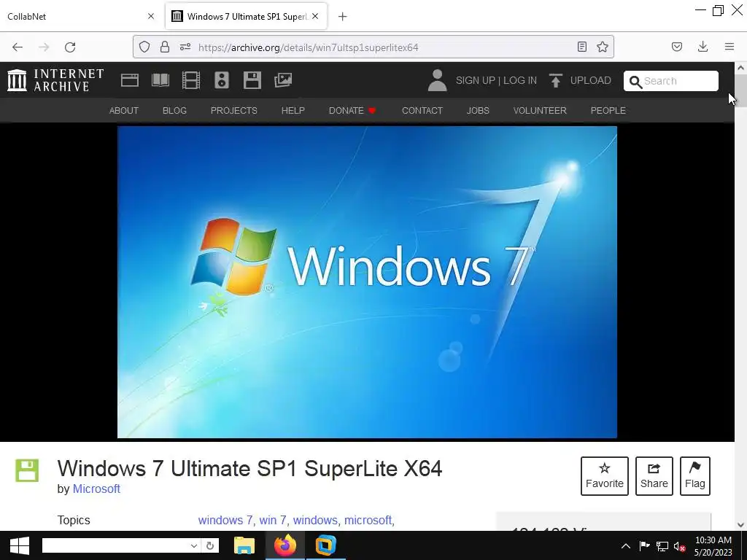Click the upload arrow icon
This screenshot has width=747, height=560.
(555, 80)
